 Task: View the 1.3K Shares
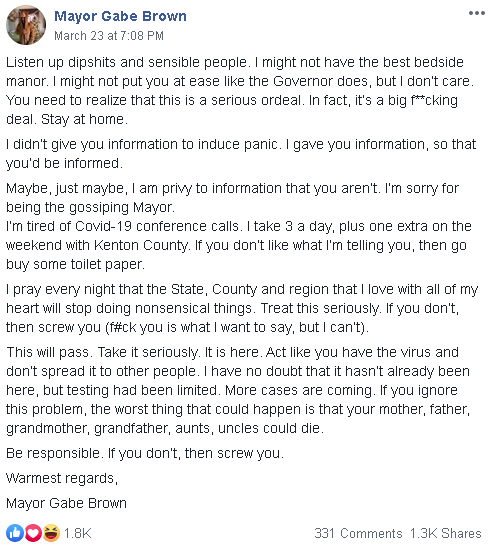click(x=446, y=533)
